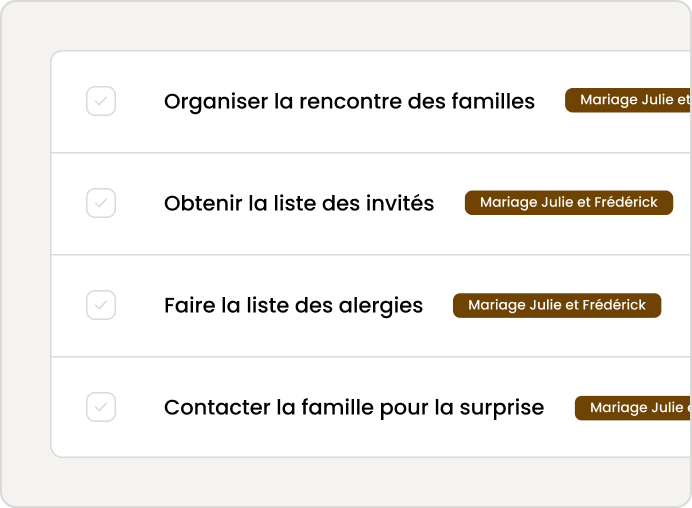Complete the 'Contacter la famille pour la surprise' task

click(x=101, y=407)
